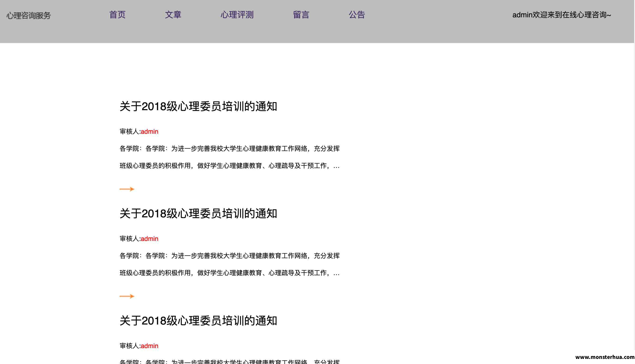This screenshot has width=635, height=364.
Task: Click the second notice's line starting 班级心理委员
Action: pos(230,273)
